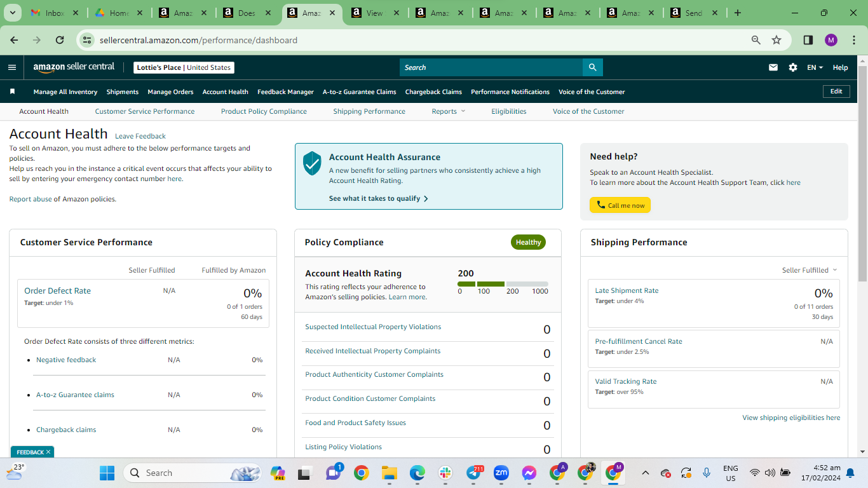
Task: Click the Windows taskbar Search box
Action: pos(194,473)
